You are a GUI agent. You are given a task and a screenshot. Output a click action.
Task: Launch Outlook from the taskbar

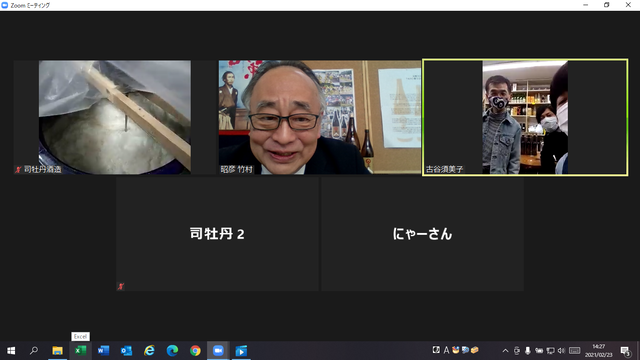click(x=126, y=351)
